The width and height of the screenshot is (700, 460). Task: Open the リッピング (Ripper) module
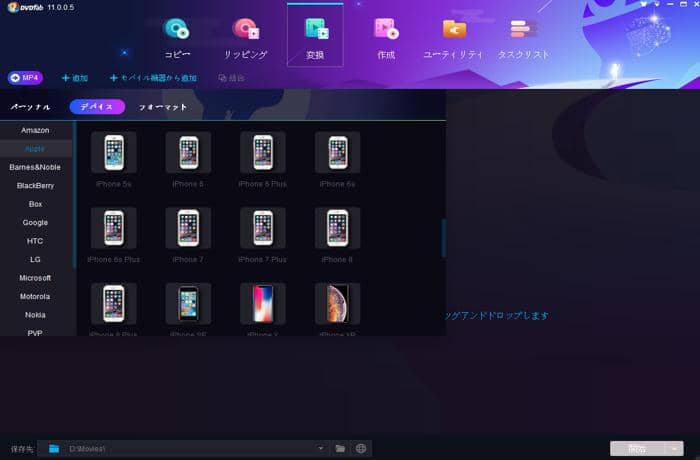[x=246, y=38]
